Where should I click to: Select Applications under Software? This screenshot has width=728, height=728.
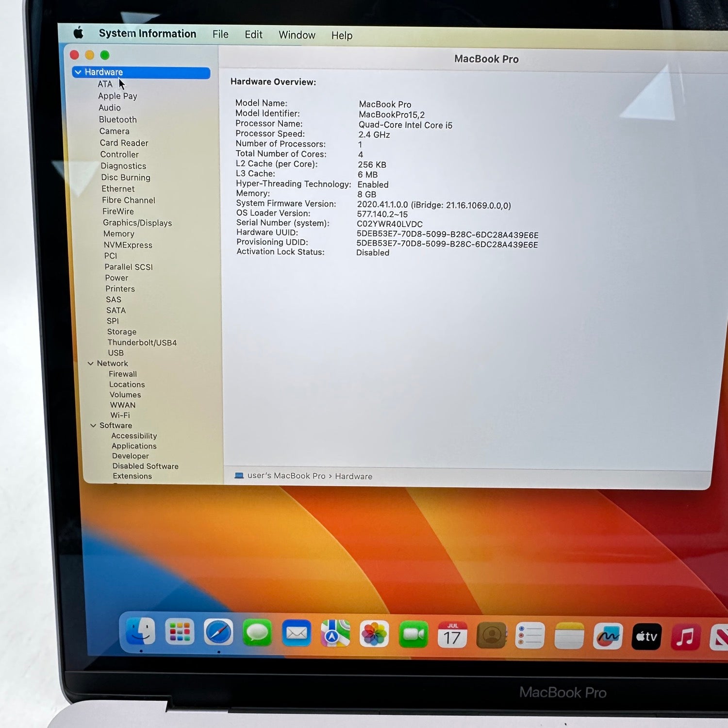click(x=134, y=446)
